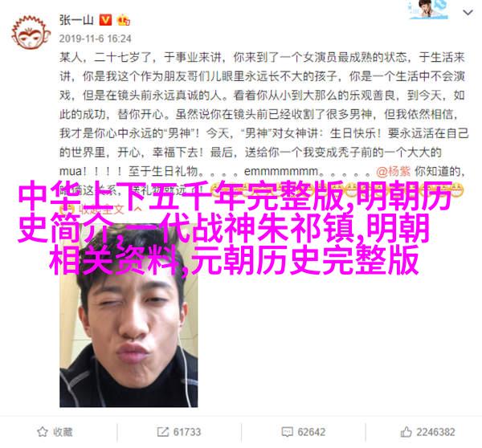
Task: Click the decorative card image beside chevron
Action: [x=428, y=10]
